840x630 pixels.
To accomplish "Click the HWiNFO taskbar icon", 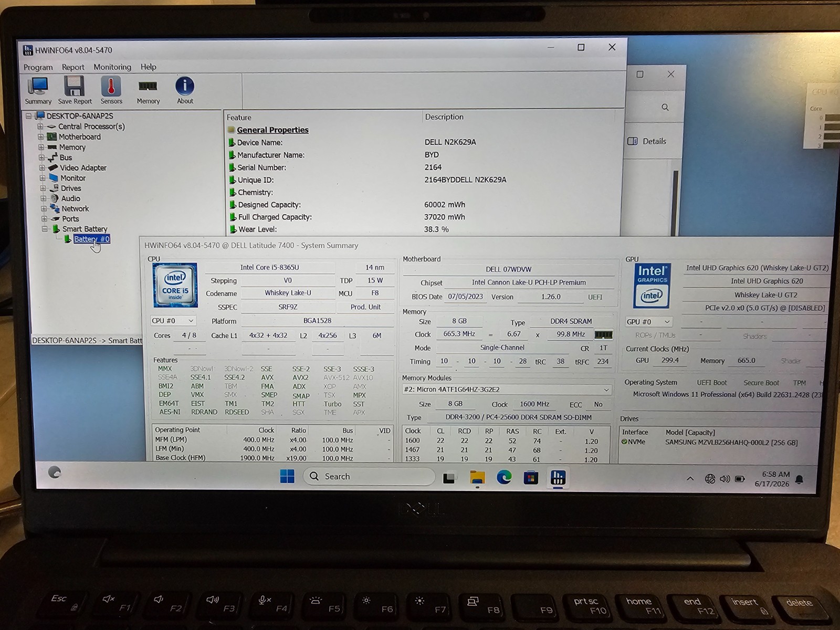I will (558, 478).
